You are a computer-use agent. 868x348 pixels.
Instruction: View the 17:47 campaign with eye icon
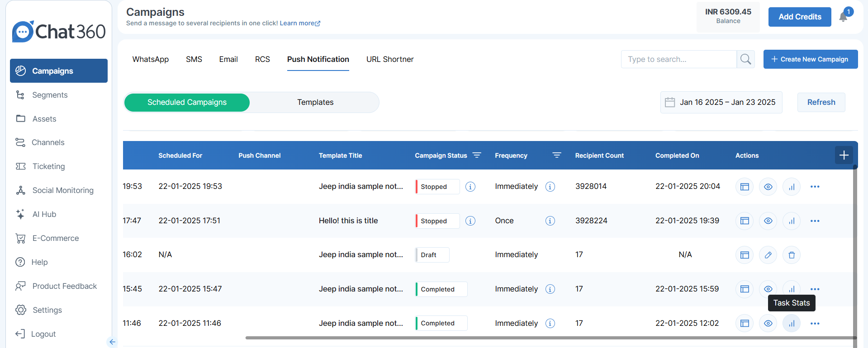(768, 221)
